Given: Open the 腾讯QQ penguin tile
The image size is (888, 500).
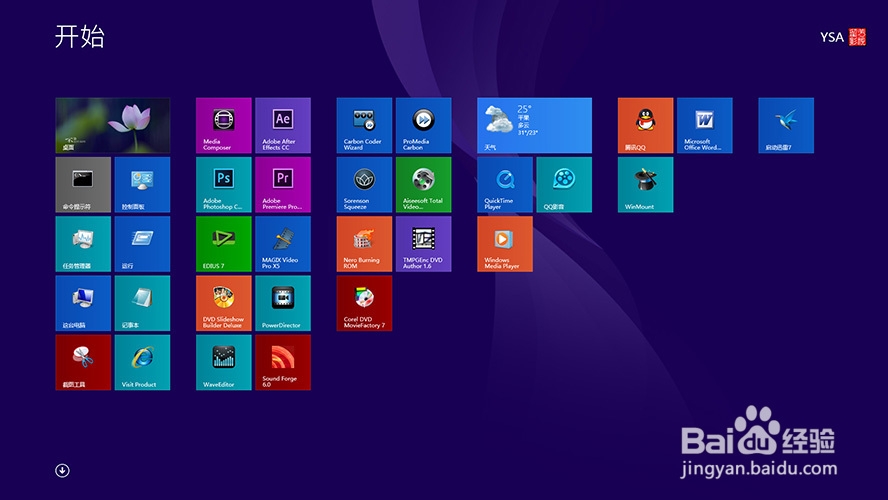Looking at the screenshot, I should [x=646, y=125].
